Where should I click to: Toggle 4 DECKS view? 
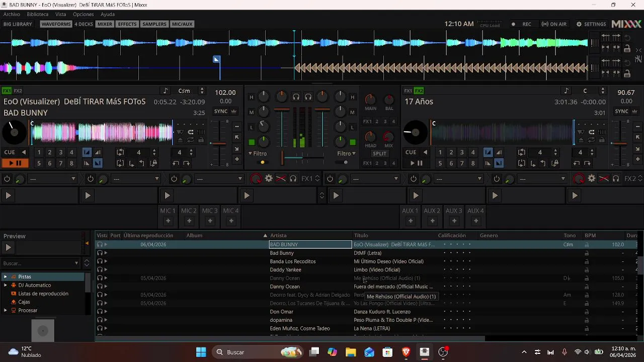click(84, 24)
